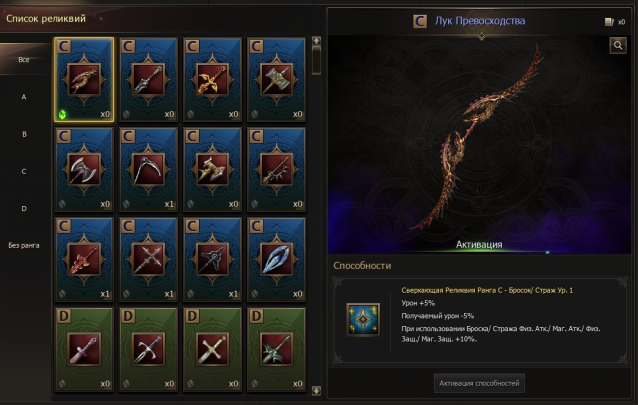Show all relics with the Все tab

click(24, 59)
